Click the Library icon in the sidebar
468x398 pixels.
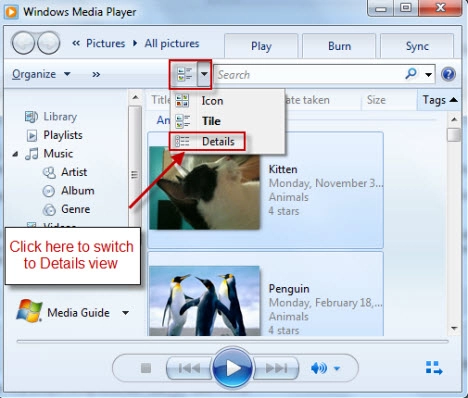[31, 117]
